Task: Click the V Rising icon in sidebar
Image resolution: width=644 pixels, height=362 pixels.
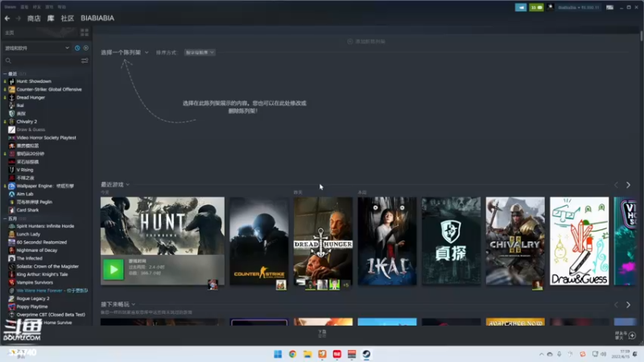Action: click(x=11, y=170)
